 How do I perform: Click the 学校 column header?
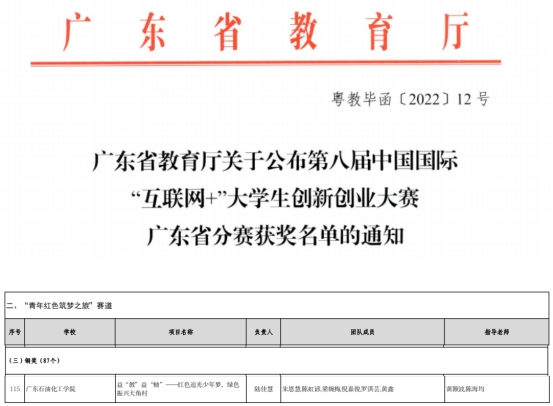point(70,332)
